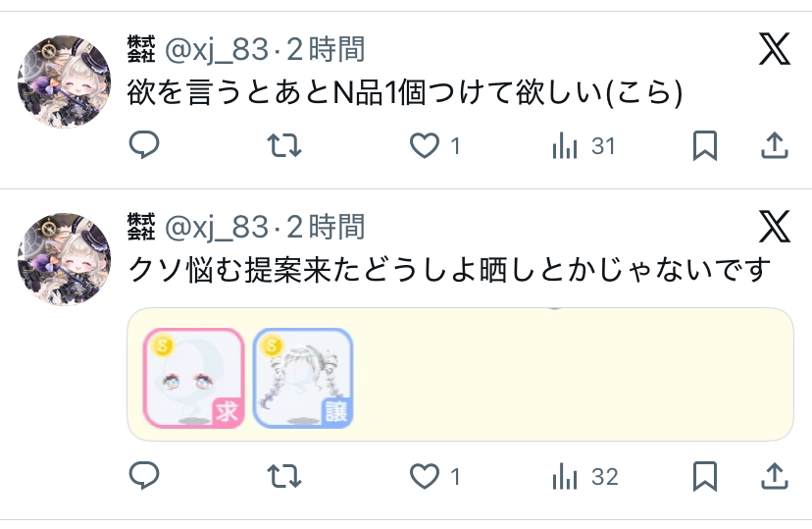This screenshot has width=812, height=529.
Task: Repost the second tweet with image
Action: [283, 476]
